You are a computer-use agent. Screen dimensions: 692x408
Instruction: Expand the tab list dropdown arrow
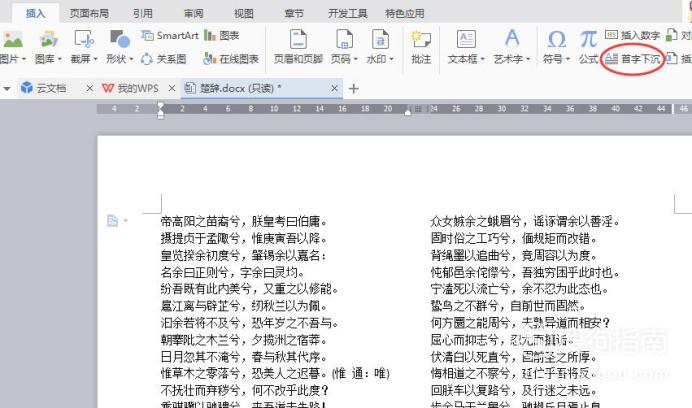(7, 89)
